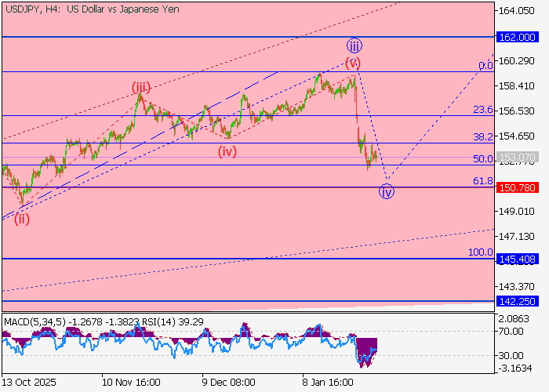The height and width of the screenshot is (392, 549).
Task: Select the red (iii) wave label
Action: pos(140,87)
